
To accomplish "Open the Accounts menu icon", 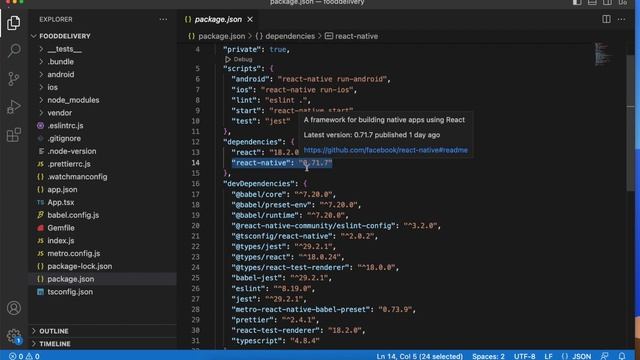I will [x=13, y=308].
